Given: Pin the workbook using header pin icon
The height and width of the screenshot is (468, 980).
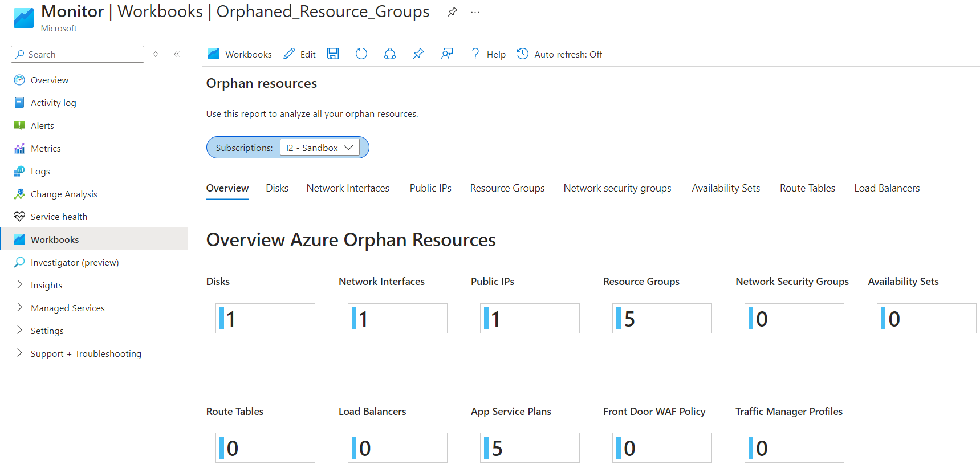Looking at the screenshot, I should (452, 12).
